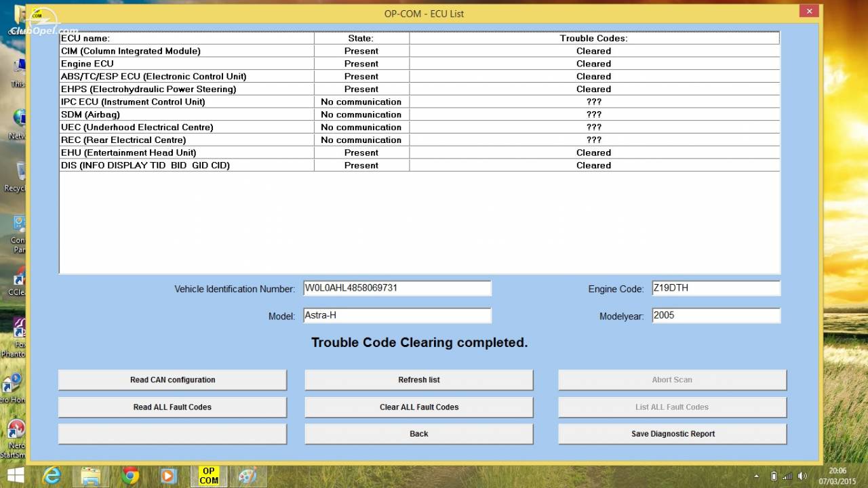Click the 'Trouble Codes:' column header
The image size is (868, 488).
594,38
